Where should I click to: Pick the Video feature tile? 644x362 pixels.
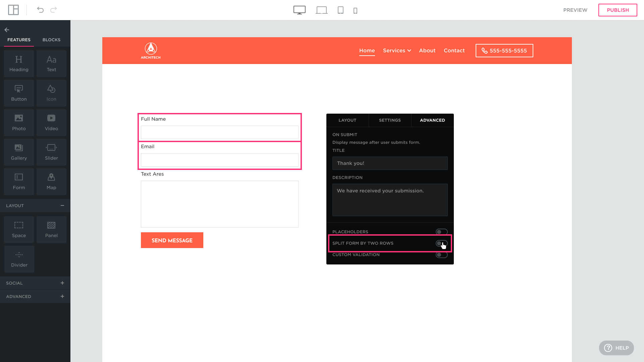51,122
